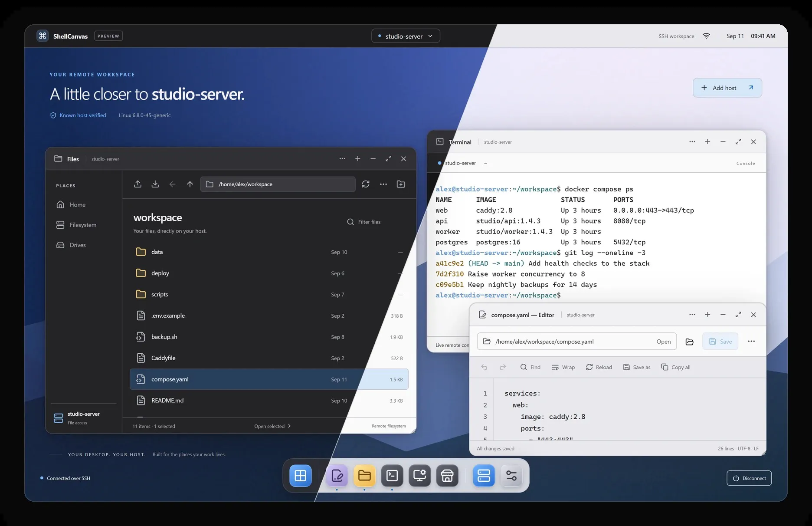Select the README.md file

click(x=269, y=401)
